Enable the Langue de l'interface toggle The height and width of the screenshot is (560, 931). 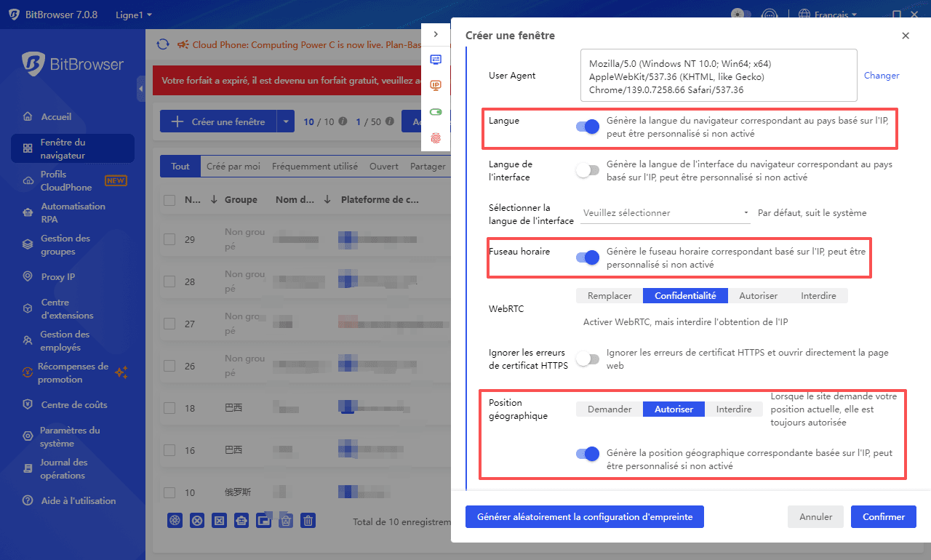[588, 169]
